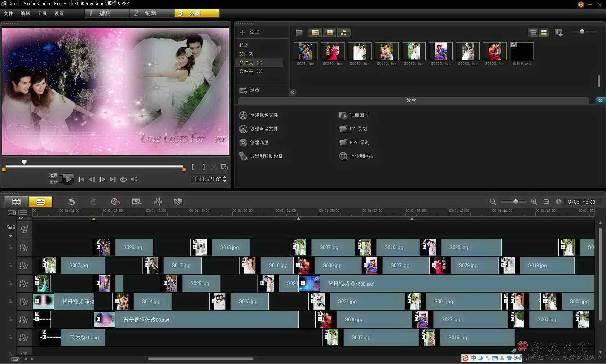This screenshot has width=606, height=364.
Task: Switch to Timeline view
Action: (x=40, y=202)
